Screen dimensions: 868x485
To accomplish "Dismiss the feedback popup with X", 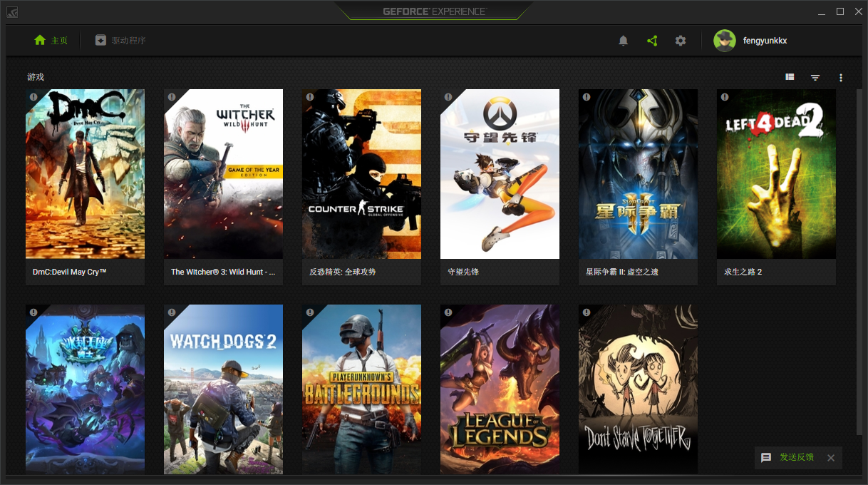I will click(831, 458).
